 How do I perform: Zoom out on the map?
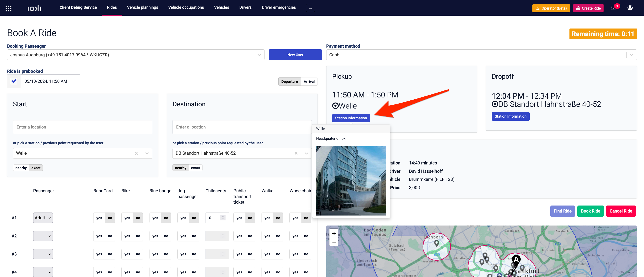334,242
